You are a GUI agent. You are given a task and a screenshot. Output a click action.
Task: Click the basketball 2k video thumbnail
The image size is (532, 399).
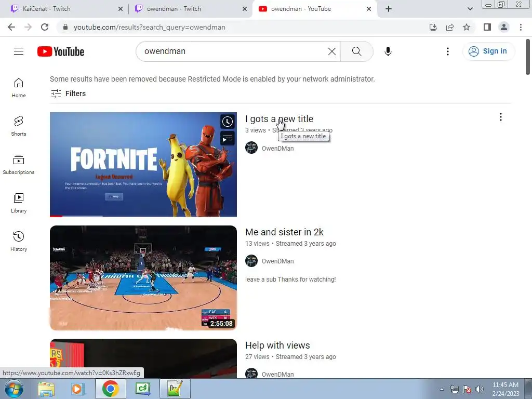[143, 278]
